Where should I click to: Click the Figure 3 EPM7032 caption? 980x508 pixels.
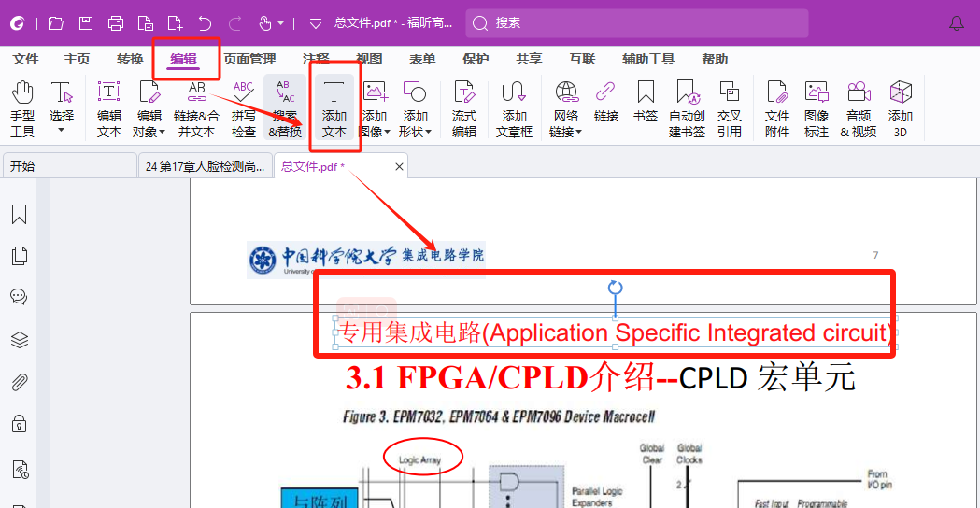pyautogui.click(x=498, y=416)
